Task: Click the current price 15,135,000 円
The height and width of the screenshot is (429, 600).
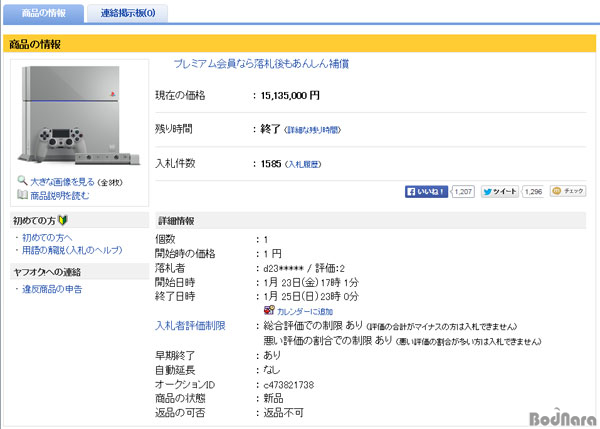Action: [x=290, y=96]
